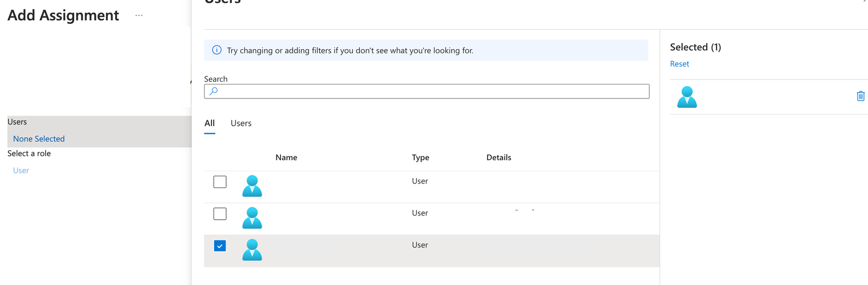This screenshot has height=285, width=868.
Task: Sort by the Name column header
Action: pos(286,158)
